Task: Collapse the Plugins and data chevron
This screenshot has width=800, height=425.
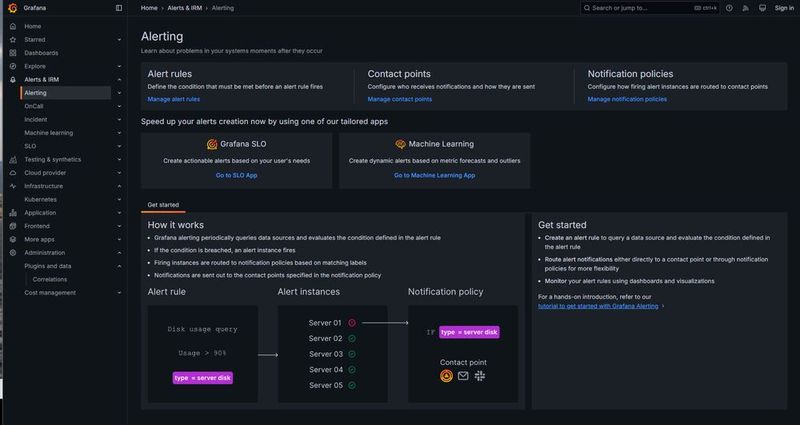Action: click(x=119, y=266)
